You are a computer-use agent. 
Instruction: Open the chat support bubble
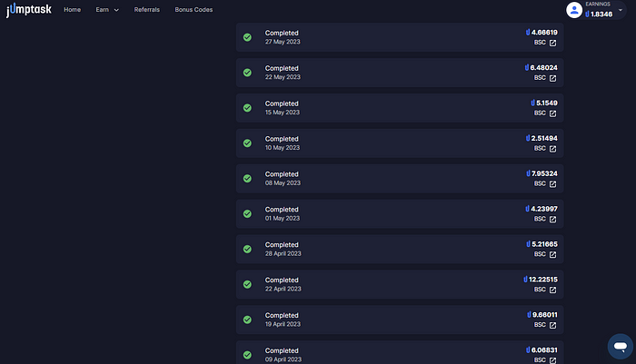pyautogui.click(x=621, y=346)
